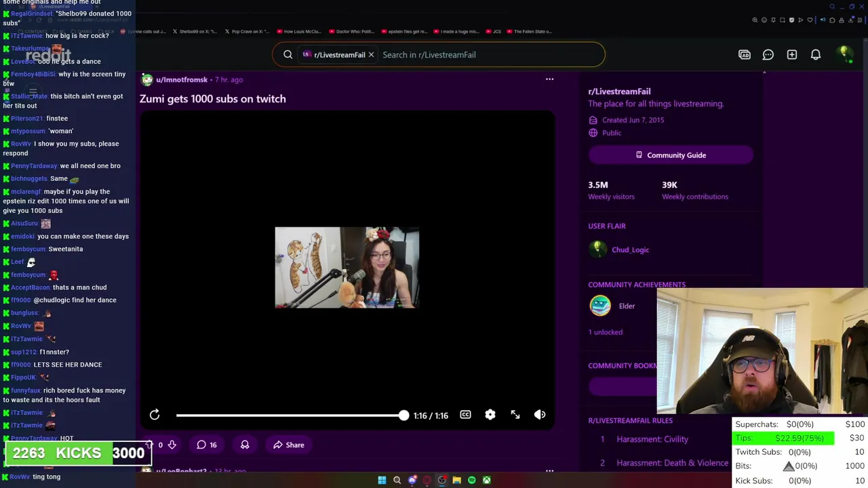Open the Reddit advertise icon

tap(745, 55)
